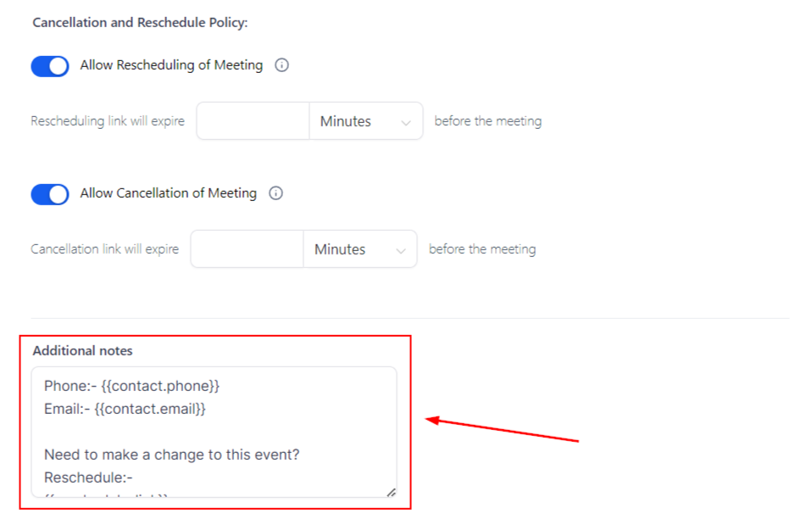The height and width of the screenshot is (525, 812).
Task: Place cursor on the Reschedule:- line
Action: [x=82, y=478]
